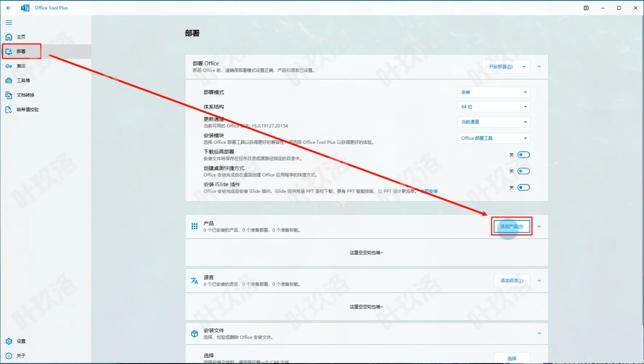644x364 pixels.
Task: Open the 部署模式 dropdown showing 安装
Action: point(494,92)
